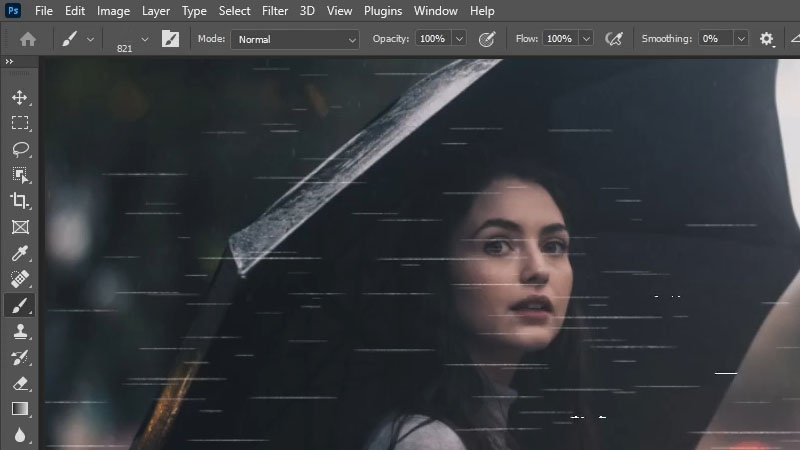
Task: Click the Home button in options bar
Action: (x=28, y=39)
